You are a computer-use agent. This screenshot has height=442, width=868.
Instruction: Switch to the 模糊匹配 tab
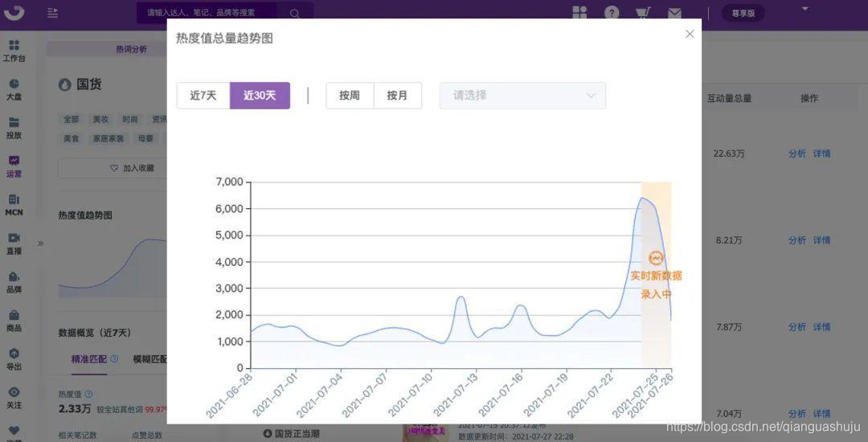150,359
